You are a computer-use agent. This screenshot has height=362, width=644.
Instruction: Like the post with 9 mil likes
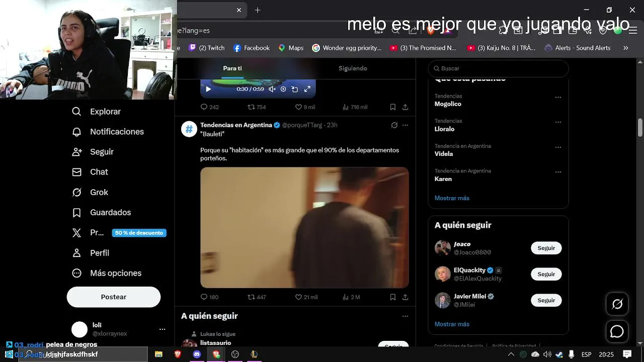(x=305, y=107)
